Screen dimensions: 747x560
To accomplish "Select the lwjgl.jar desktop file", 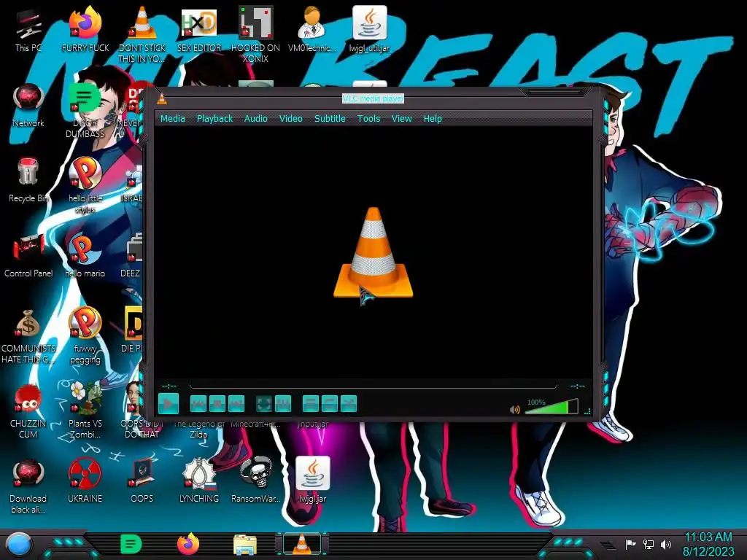I will click(x=312, y=480).
